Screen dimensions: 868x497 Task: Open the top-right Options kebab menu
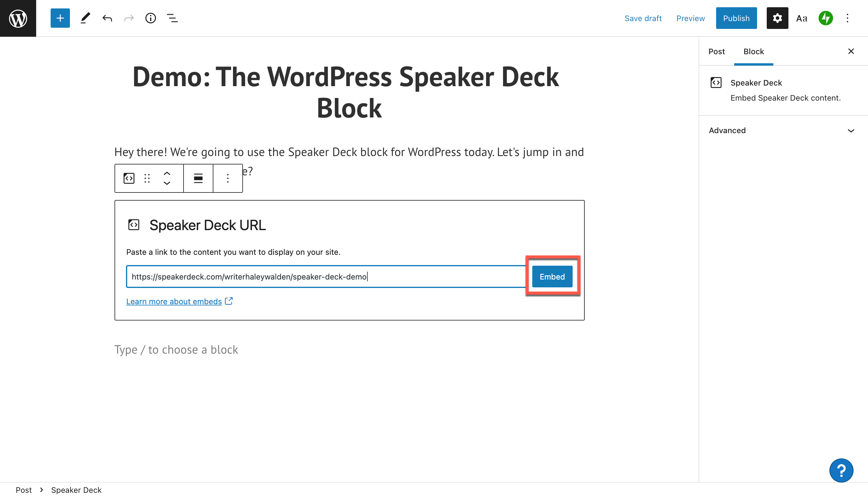tap(847, 18)
